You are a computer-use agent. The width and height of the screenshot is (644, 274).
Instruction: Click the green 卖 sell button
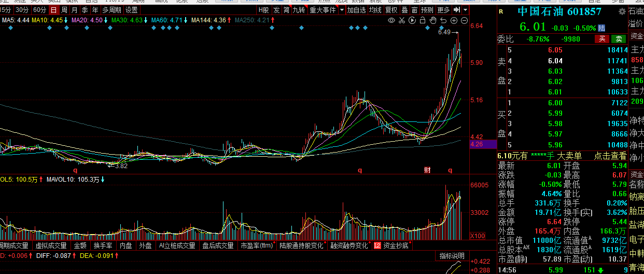pyautogui.click(x=618, y=39)
